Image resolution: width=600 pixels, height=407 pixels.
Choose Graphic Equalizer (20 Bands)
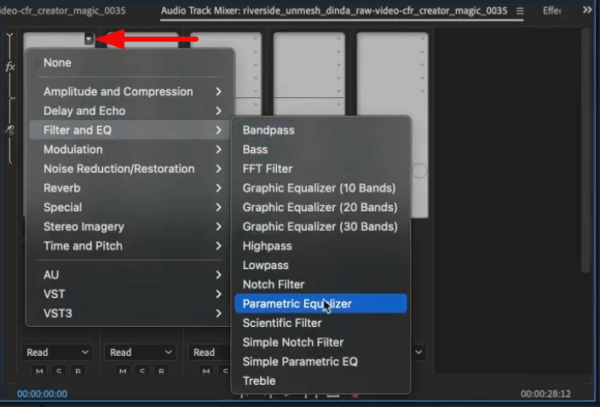point(321,207)
